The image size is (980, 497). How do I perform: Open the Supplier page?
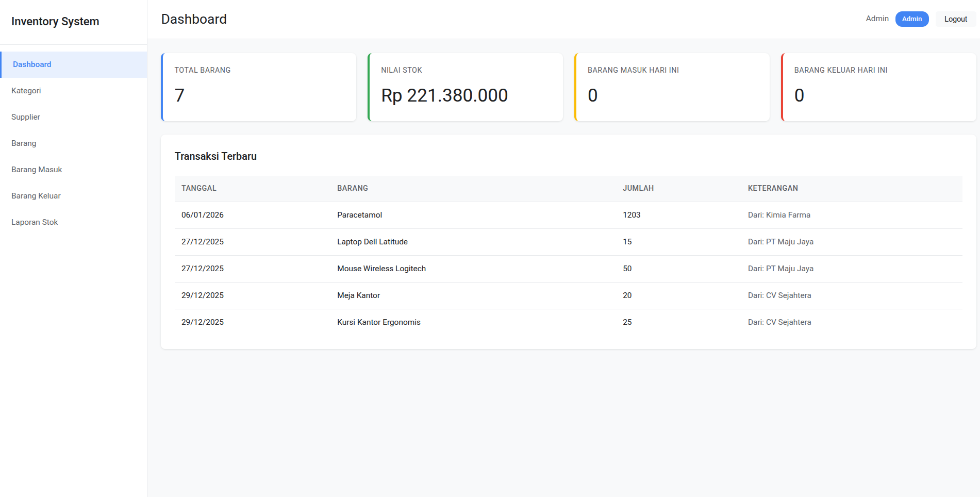pyautogui.click(x=74, y=117)
